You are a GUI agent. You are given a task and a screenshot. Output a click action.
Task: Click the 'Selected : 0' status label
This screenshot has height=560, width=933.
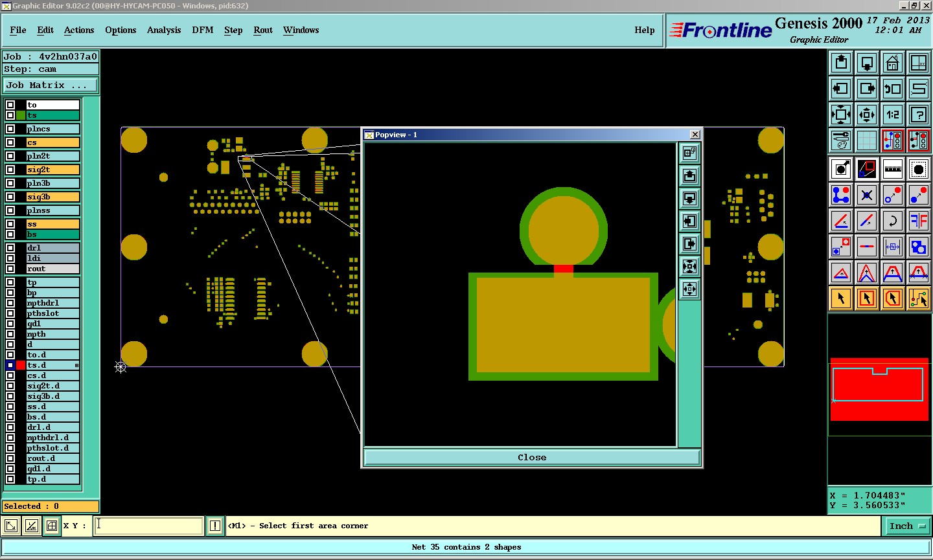(51, 506)
